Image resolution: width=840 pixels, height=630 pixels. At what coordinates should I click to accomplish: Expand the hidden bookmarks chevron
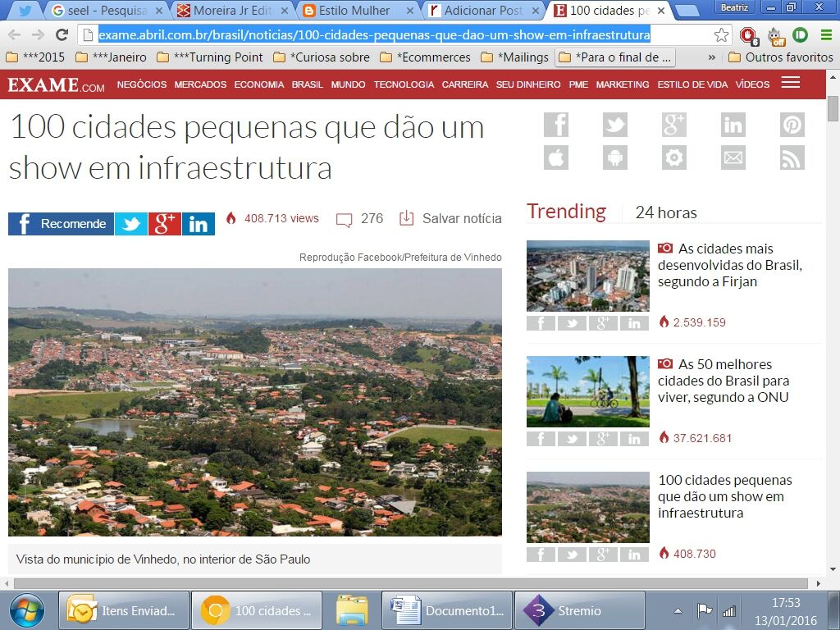pos(711,57)
